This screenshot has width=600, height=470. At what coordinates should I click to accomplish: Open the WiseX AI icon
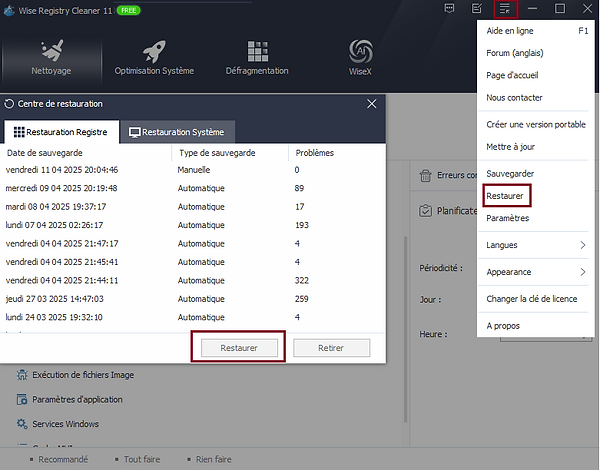pyautogui.click(x=360, y=51)
